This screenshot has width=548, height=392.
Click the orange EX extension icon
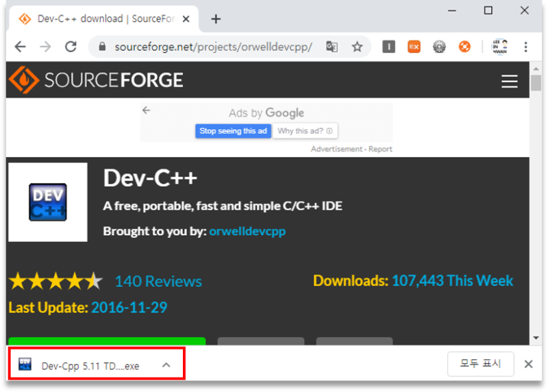414,47
